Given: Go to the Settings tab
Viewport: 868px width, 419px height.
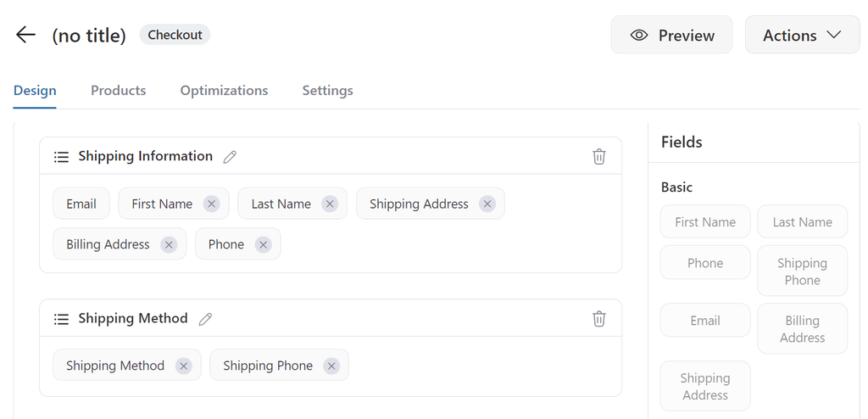Looking at the screenshot, I should 327,91.
